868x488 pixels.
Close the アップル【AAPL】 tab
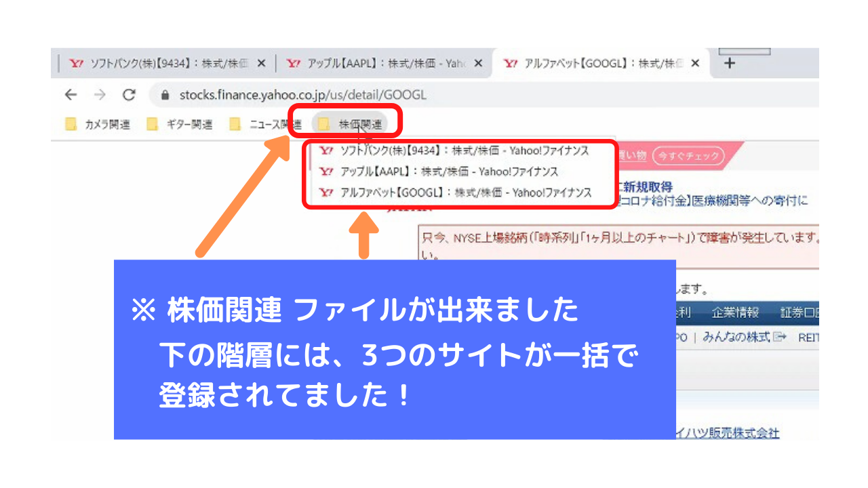tap(478, 63)
